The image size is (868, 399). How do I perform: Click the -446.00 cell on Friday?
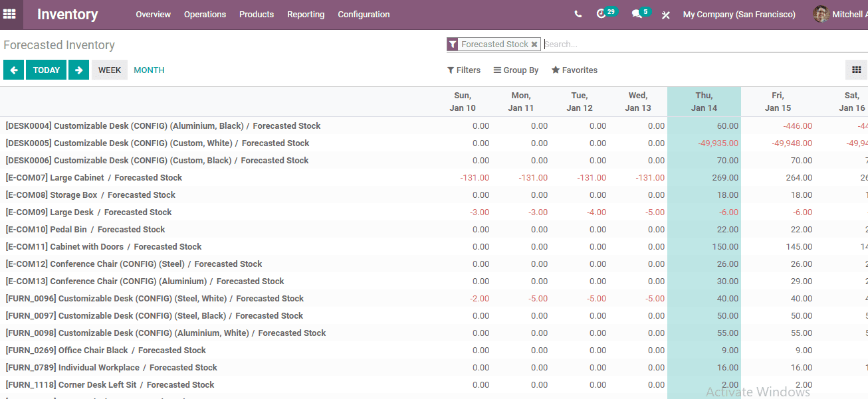tap(797, 126)
